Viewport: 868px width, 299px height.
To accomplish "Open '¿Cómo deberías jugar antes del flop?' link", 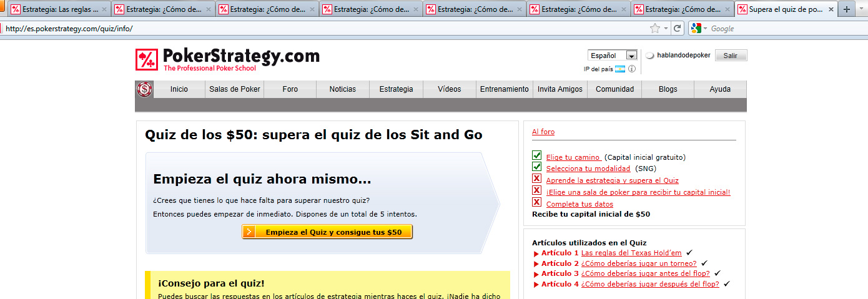I will pos(645,273).
